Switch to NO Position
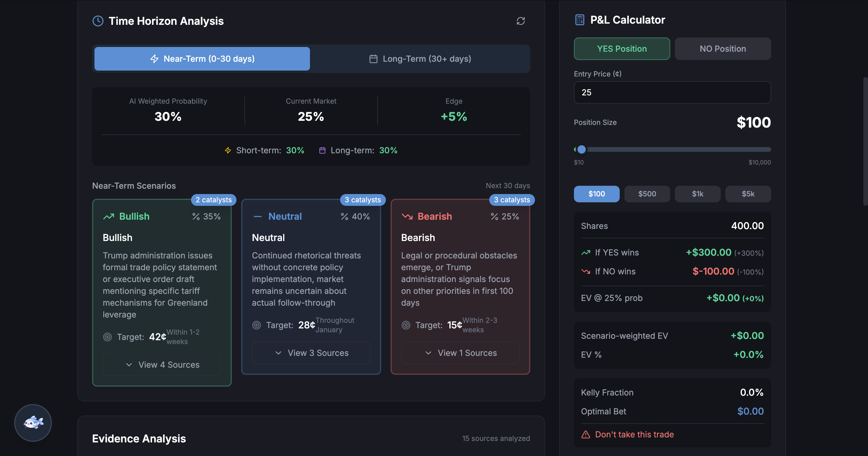Screen dimensions: 868x456 click(x=722, y=49)
